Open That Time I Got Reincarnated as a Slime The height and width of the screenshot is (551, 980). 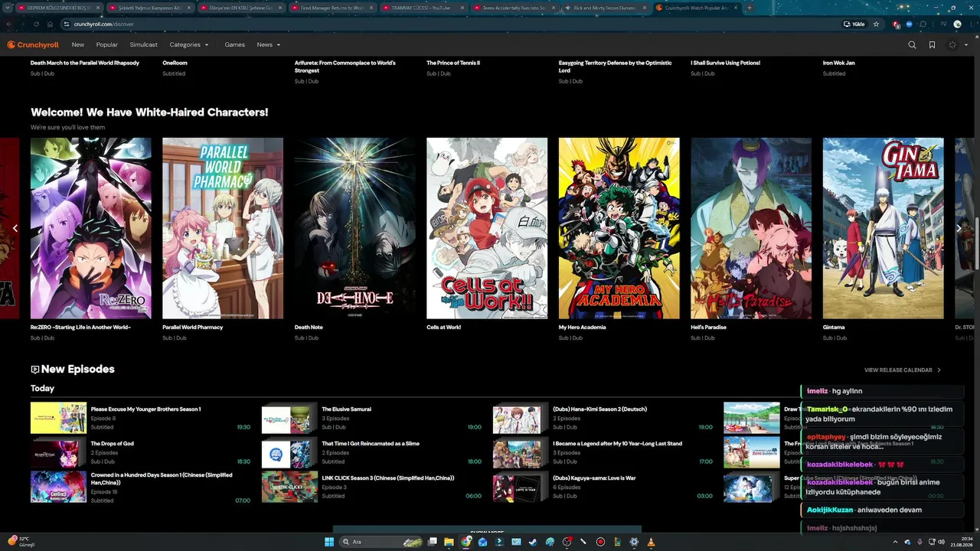pos(372,453)
